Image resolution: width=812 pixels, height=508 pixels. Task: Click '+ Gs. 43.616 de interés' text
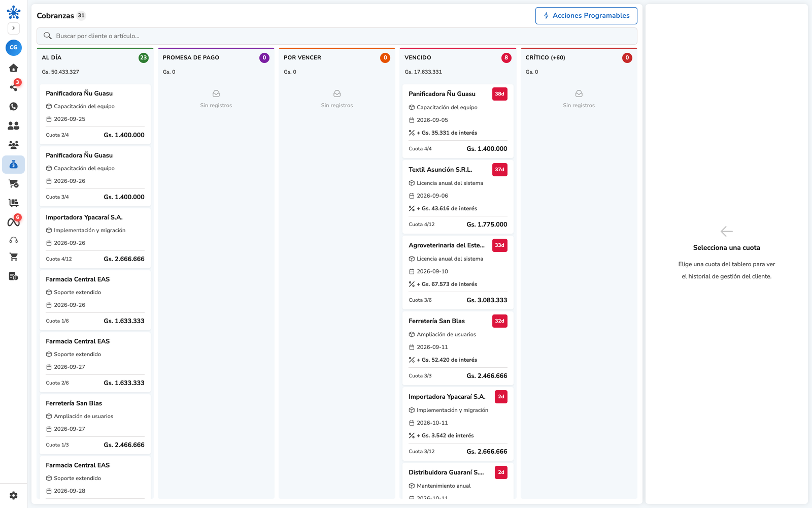pyautogui.click(x=447, y=209)
